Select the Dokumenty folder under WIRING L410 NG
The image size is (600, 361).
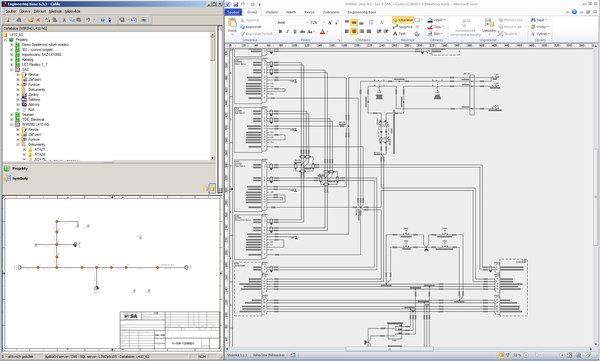tap(36, 144)
